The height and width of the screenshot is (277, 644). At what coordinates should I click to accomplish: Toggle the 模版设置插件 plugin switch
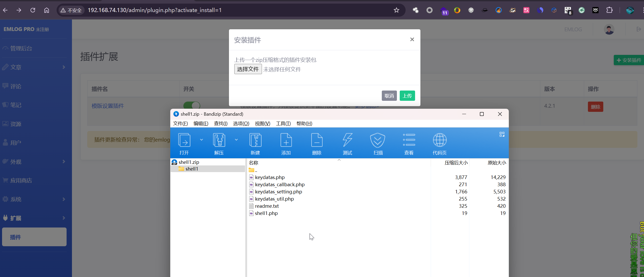click(x=192, y=105)
